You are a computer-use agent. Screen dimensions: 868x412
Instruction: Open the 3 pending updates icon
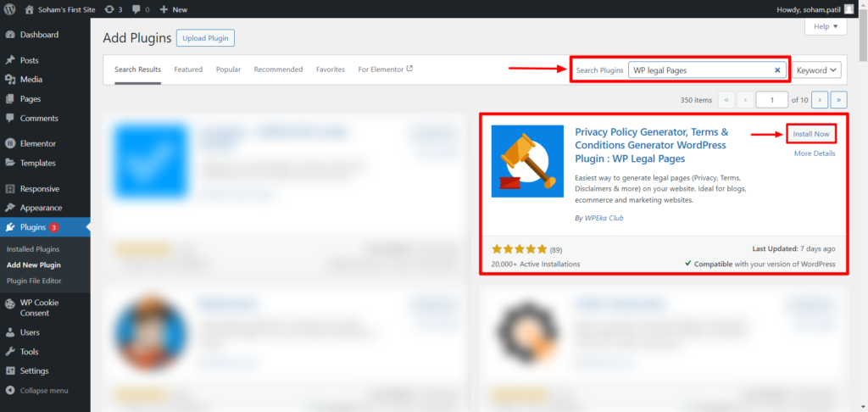tap(114, 9)
